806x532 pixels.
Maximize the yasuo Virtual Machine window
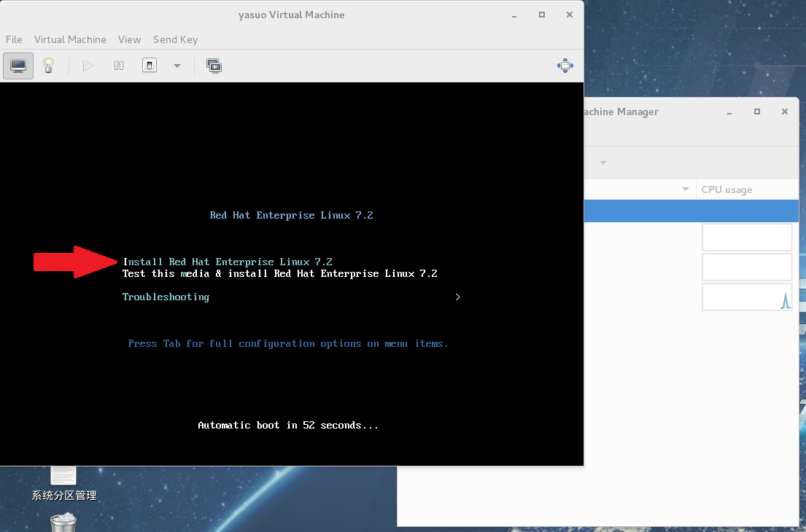541,15
